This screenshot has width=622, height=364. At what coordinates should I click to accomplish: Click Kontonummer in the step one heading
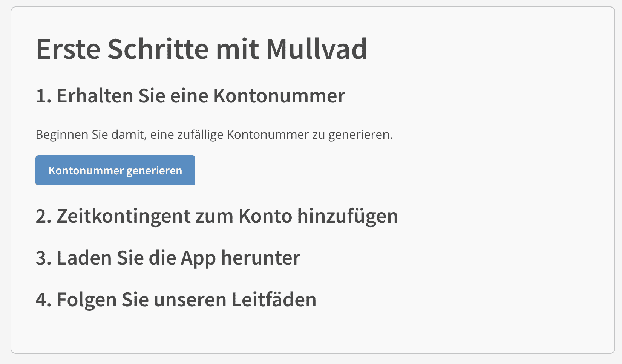pyautogui.click(x=279, y=96)
